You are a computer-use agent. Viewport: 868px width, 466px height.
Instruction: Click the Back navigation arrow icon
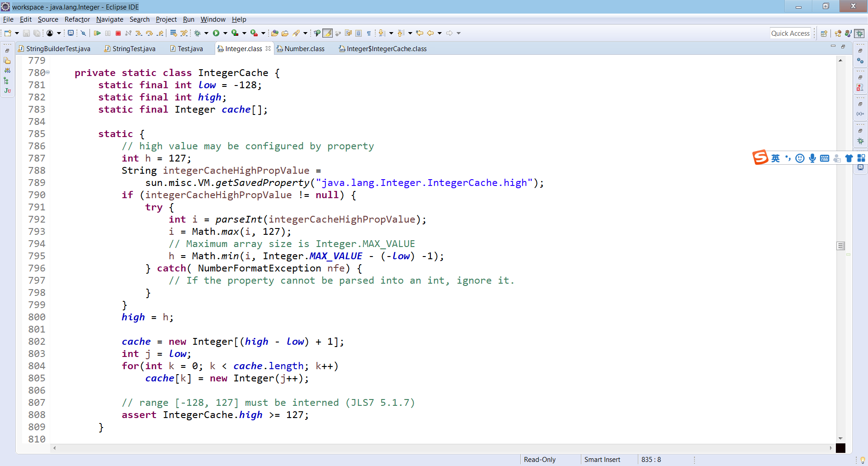[x=430, y=33]
